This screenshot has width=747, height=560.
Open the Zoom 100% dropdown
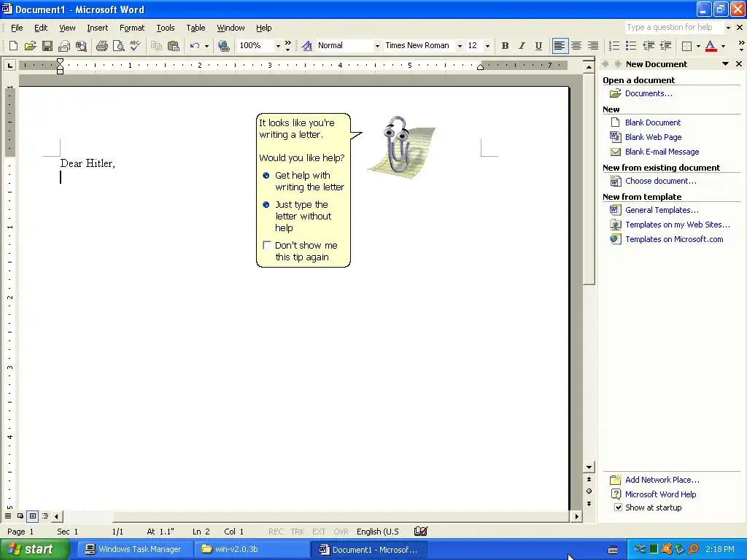pyautogui.click(x=278, y=46)
